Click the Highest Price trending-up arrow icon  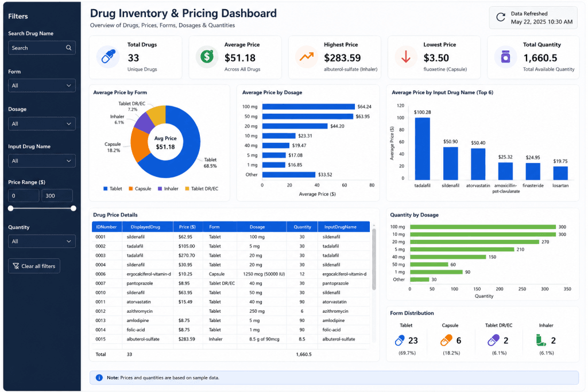tap(307, 57)
